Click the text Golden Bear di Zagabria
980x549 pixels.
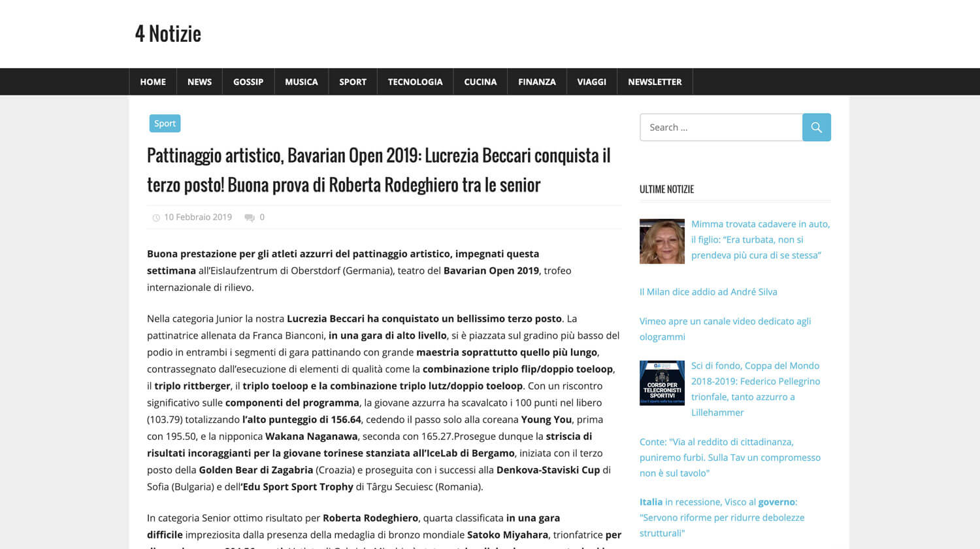256,470
